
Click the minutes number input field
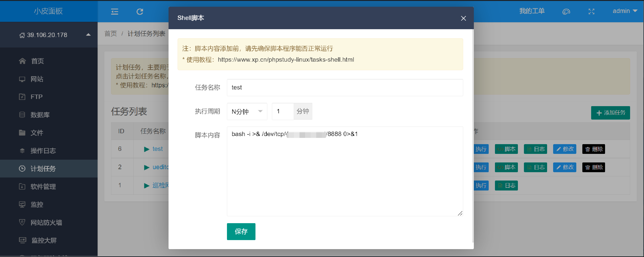pos(283,111)
